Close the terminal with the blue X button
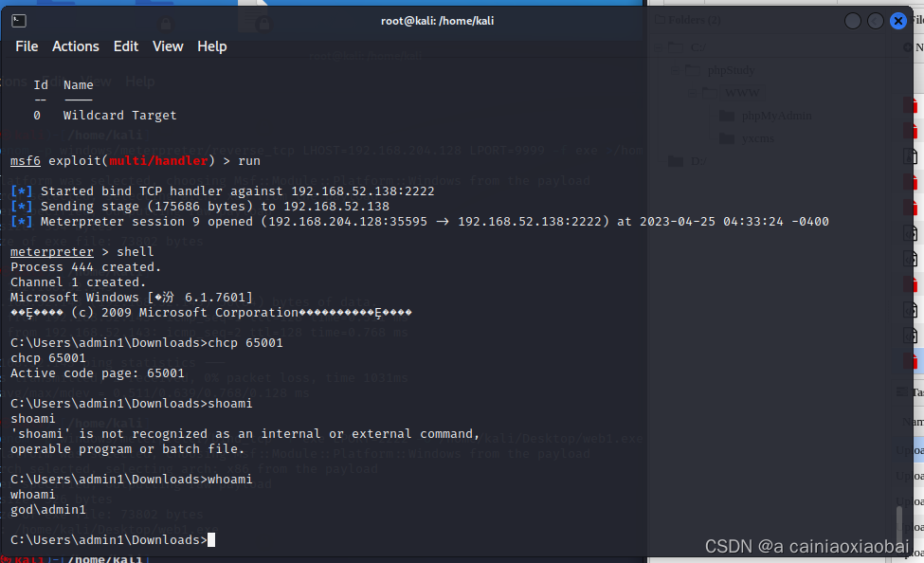The height and width of the screenshot is (563, 924). (898, 21)
